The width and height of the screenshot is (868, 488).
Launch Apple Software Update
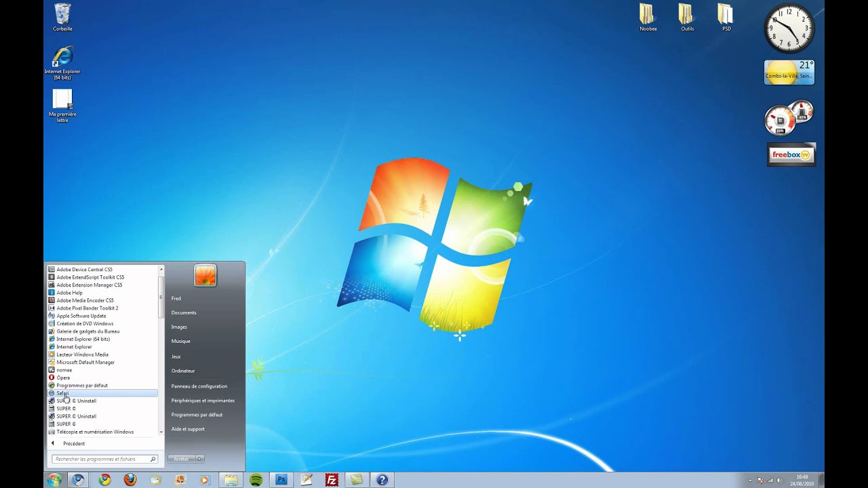(103, 316)
